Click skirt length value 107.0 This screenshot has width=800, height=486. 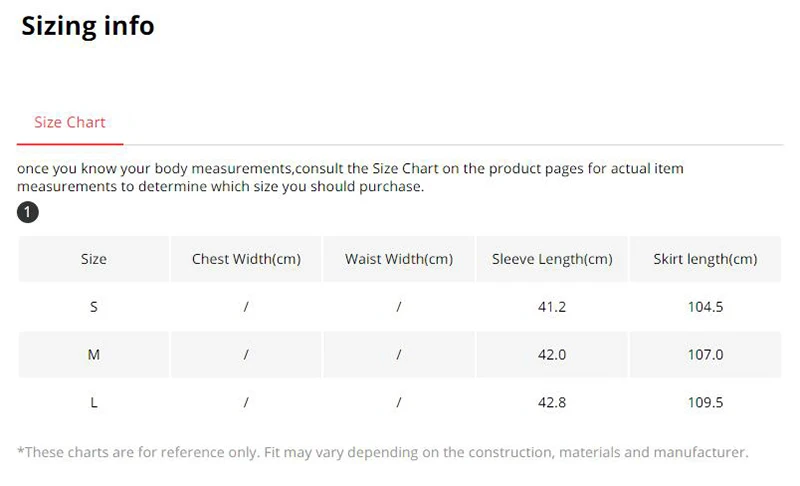click(x=706, y=355)
